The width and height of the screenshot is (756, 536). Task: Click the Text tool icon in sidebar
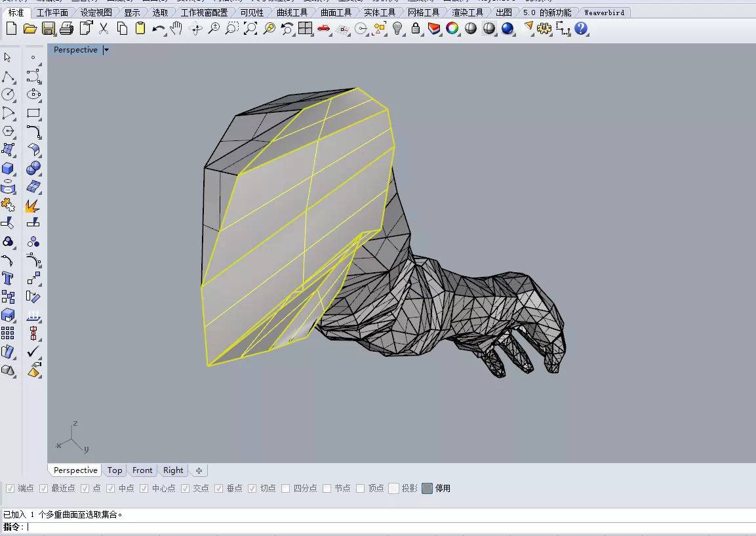pos(9,279)
